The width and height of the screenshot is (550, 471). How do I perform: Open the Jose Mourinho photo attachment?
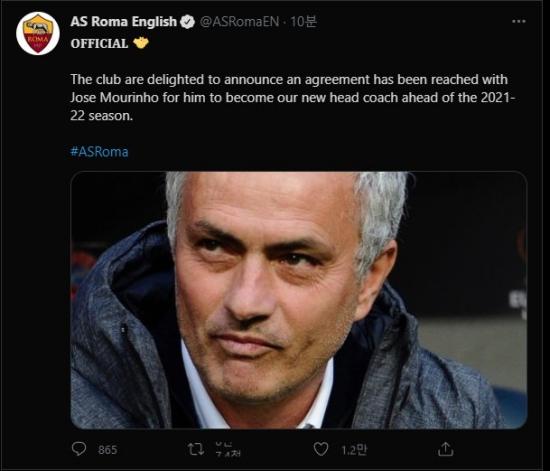coord(299,300)
